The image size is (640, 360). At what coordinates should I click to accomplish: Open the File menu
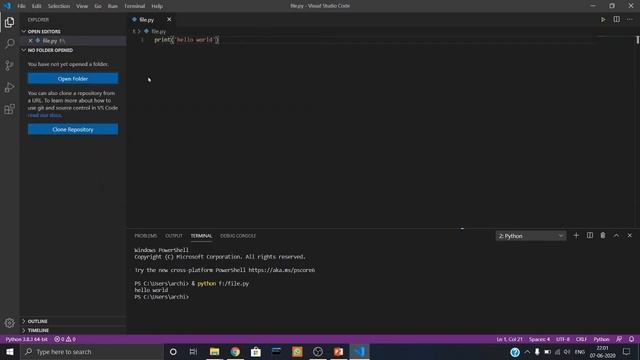pos(21,6)
